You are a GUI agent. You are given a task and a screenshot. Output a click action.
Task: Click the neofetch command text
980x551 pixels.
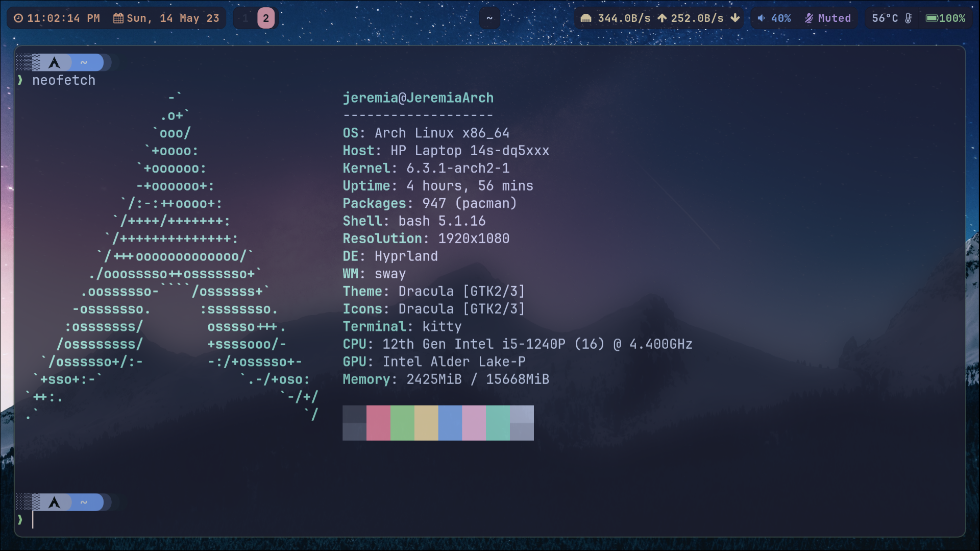64,80
